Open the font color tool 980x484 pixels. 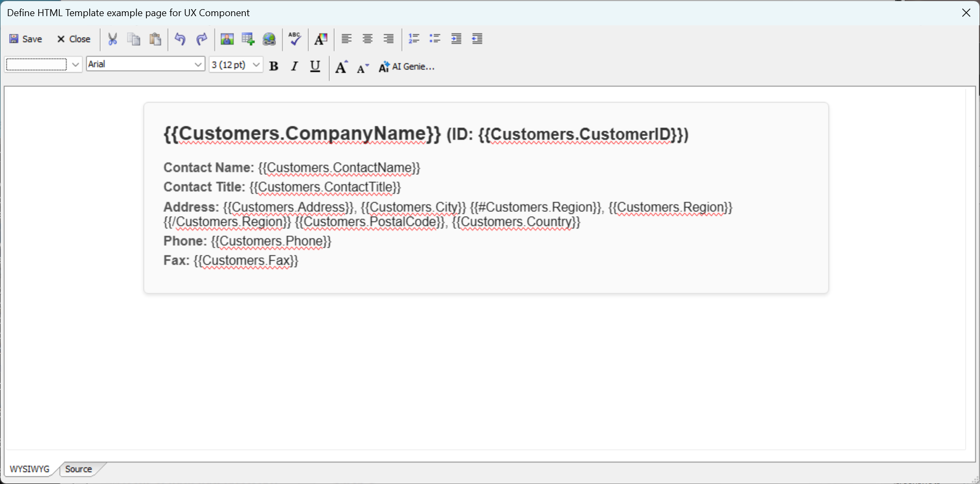pos(321,39)
